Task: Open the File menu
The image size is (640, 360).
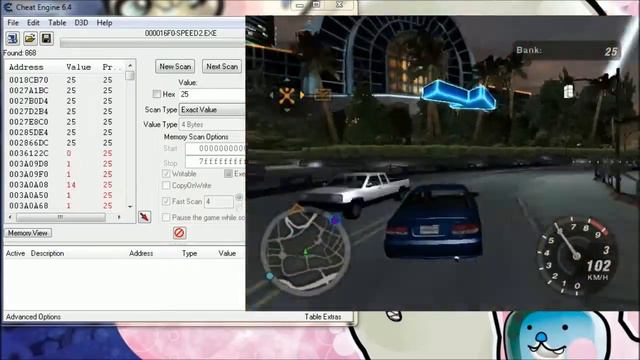Action: (x=13, y=23)
